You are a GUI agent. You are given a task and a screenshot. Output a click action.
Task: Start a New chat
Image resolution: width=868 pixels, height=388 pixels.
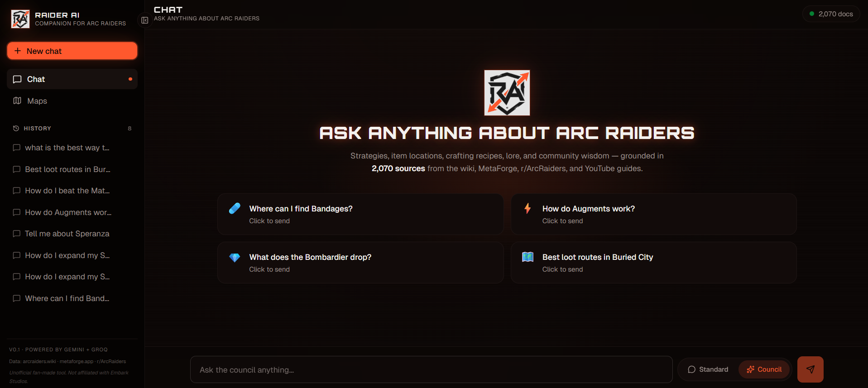coord(72,51)
